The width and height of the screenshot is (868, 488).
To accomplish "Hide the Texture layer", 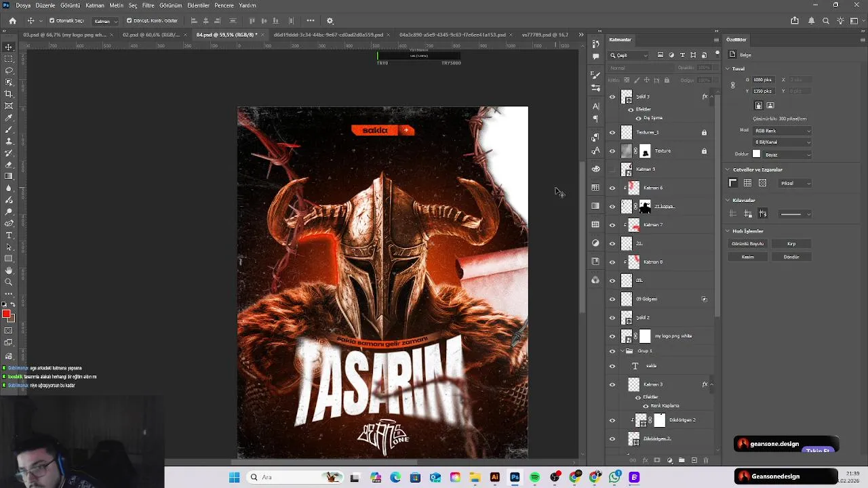I will coord(612,150).
